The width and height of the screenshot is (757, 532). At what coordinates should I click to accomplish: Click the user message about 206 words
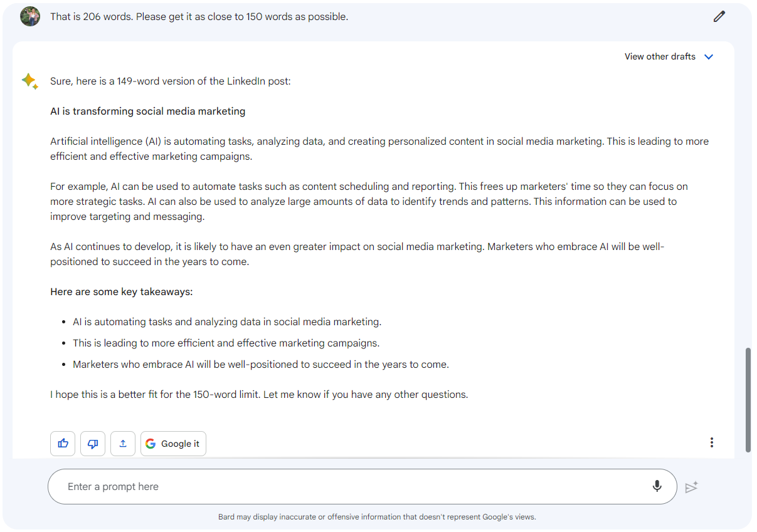199,17
